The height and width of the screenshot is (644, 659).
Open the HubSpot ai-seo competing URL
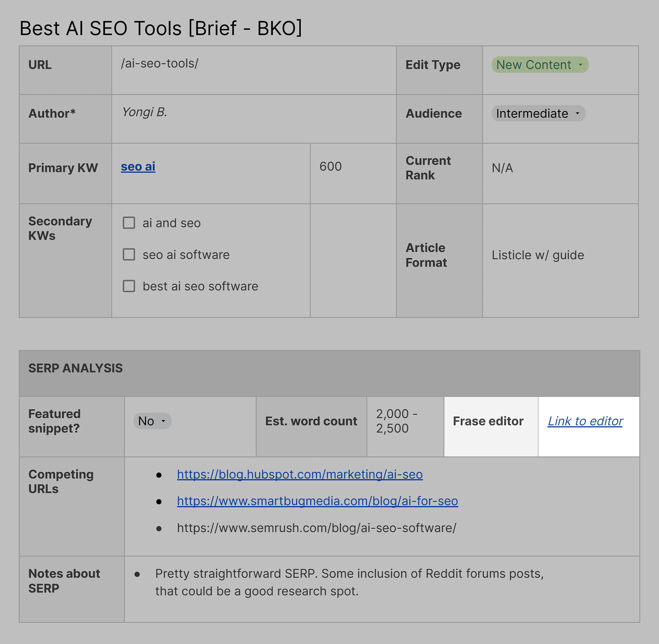pyautogui.click(x=299, y=474)
